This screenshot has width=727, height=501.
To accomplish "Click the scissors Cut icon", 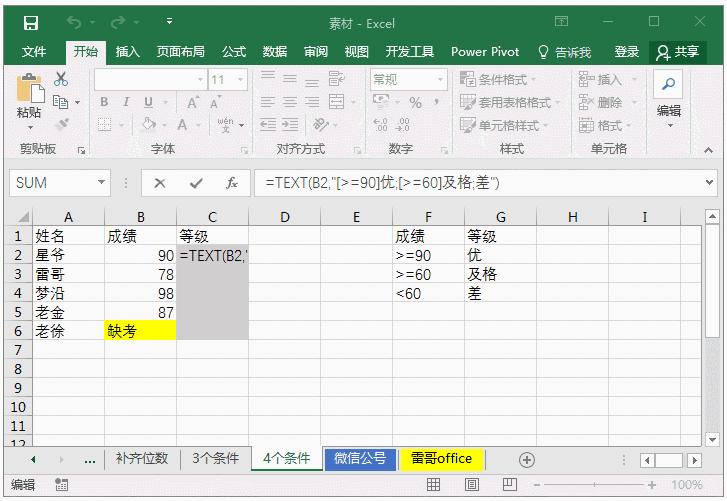I will [x=61, y=79].
